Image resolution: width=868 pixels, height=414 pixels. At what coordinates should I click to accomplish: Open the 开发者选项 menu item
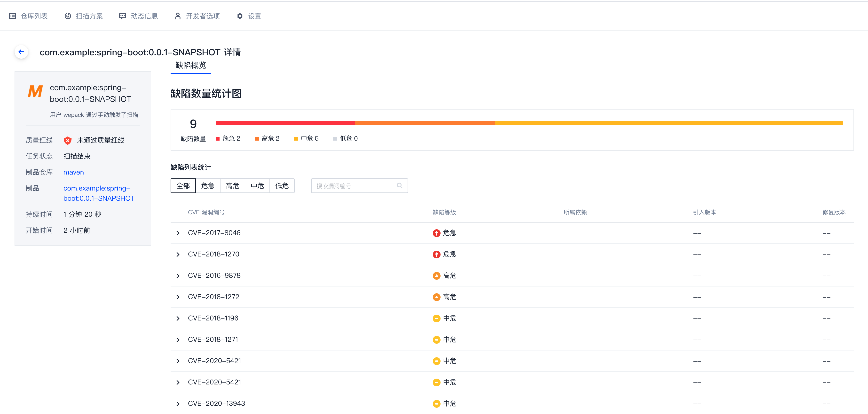coord(203,16)
